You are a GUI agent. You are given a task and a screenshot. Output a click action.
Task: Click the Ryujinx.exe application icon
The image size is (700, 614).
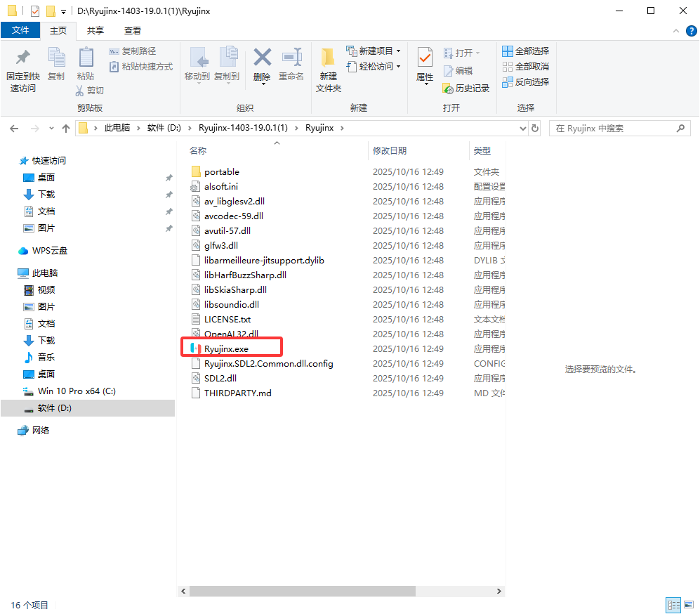point(196,348)
